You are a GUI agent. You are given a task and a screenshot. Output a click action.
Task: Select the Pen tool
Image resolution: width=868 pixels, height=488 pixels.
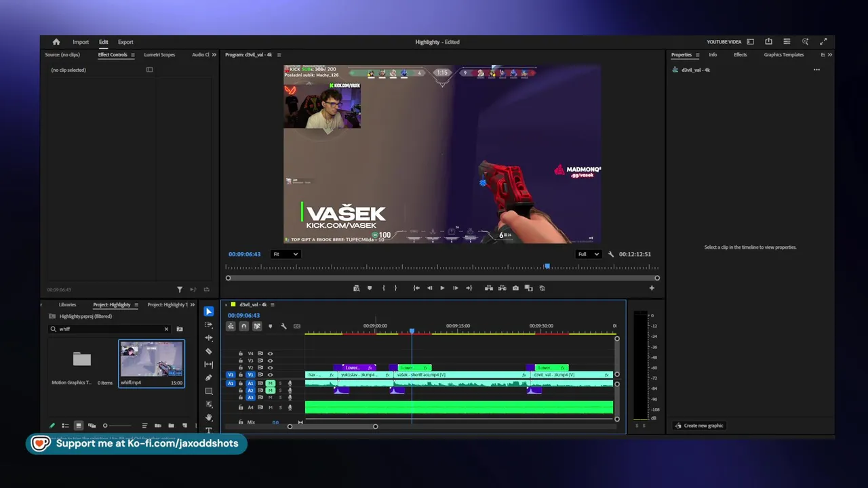pos(209,378)
